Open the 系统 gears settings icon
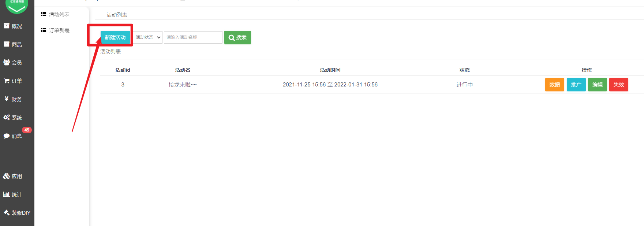The height and width of the screenshot is (226, 644). point(7,118)
